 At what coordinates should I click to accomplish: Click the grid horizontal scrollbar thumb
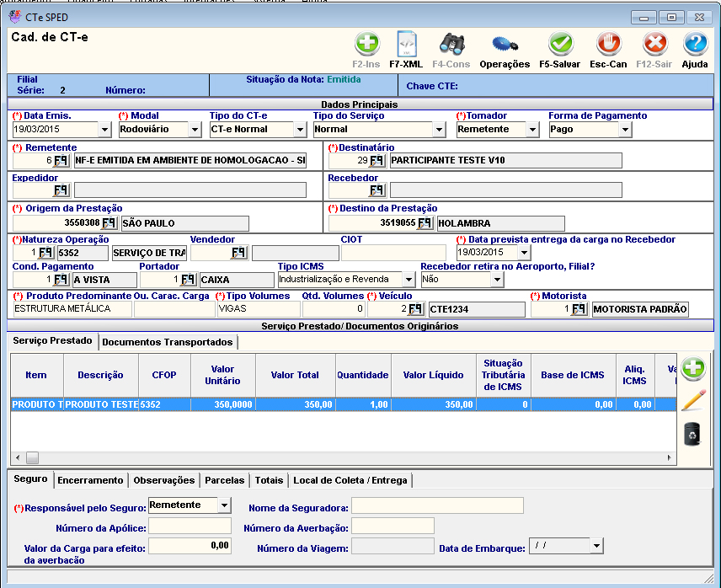33,457
